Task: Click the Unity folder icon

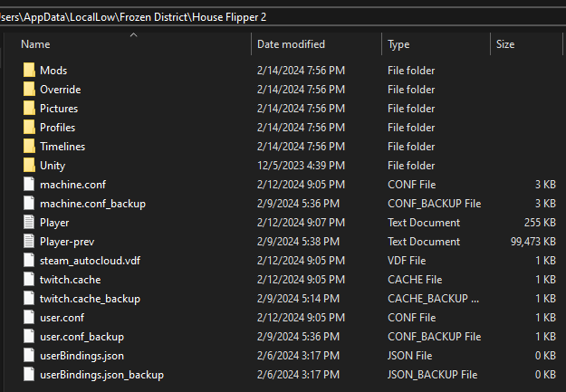Action: [x=29, y=166]
